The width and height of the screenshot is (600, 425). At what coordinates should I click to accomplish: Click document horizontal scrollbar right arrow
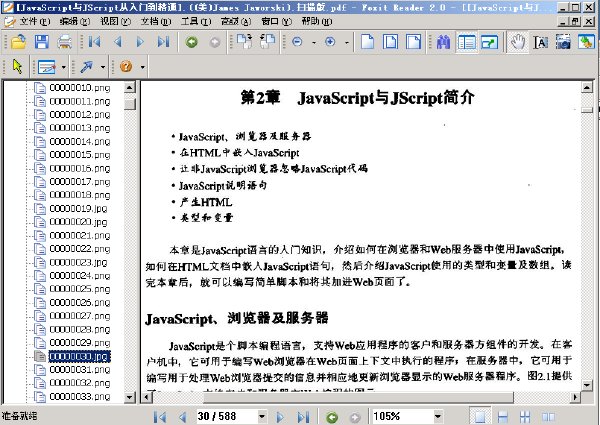574,397
